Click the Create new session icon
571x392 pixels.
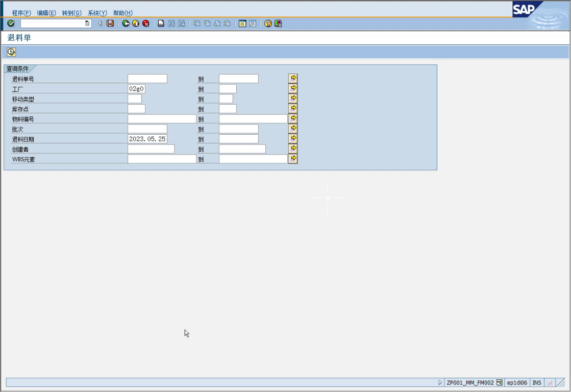(x=242, y=23)
